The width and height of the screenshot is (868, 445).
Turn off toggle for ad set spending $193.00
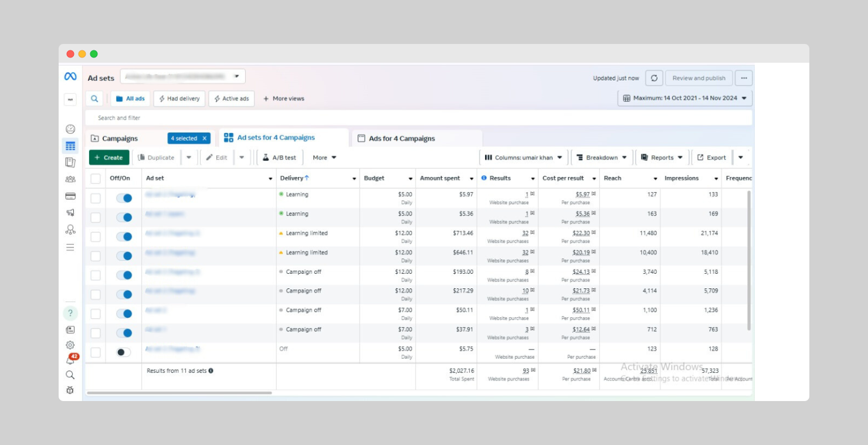(x=124, y=276)
